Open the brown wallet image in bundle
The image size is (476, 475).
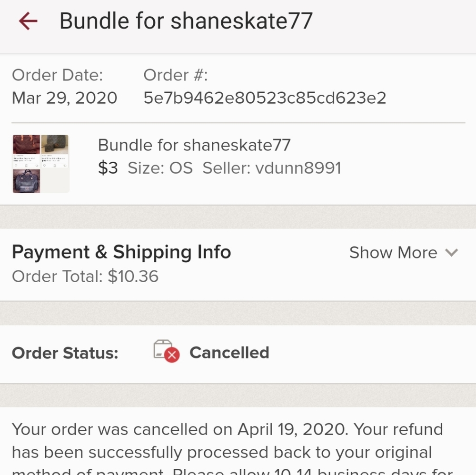click(x=54, y=144)
